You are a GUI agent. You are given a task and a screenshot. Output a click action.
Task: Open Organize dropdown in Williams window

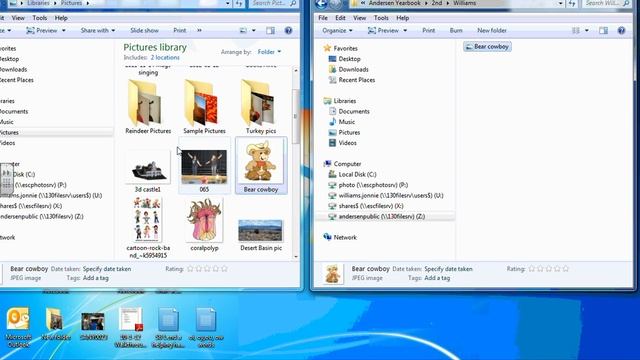[x=337, y=30]
